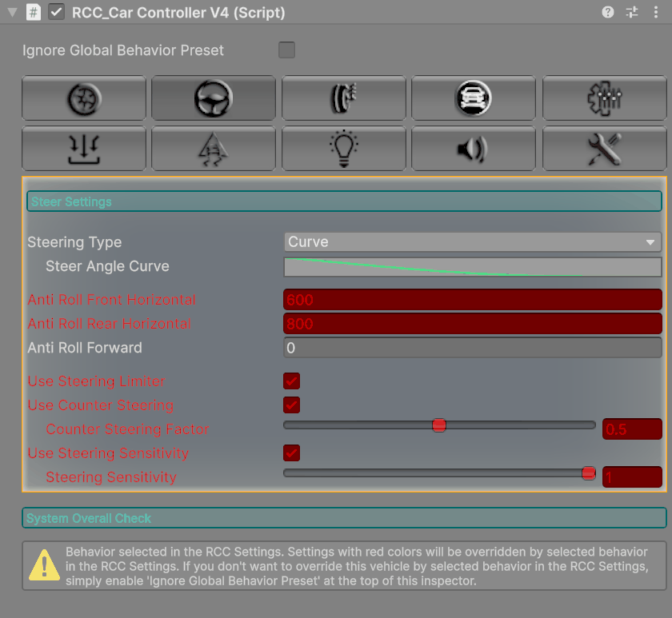The image size is (672, 618).
Task: Open the suspension arrows settings tab
Action: (84, 149)
